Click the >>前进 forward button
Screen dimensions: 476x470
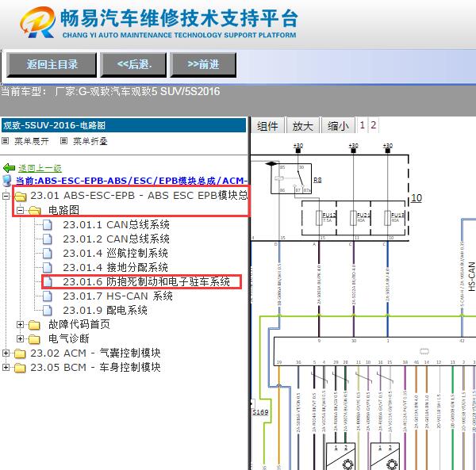pyautogui.click(x=203, y=64)
